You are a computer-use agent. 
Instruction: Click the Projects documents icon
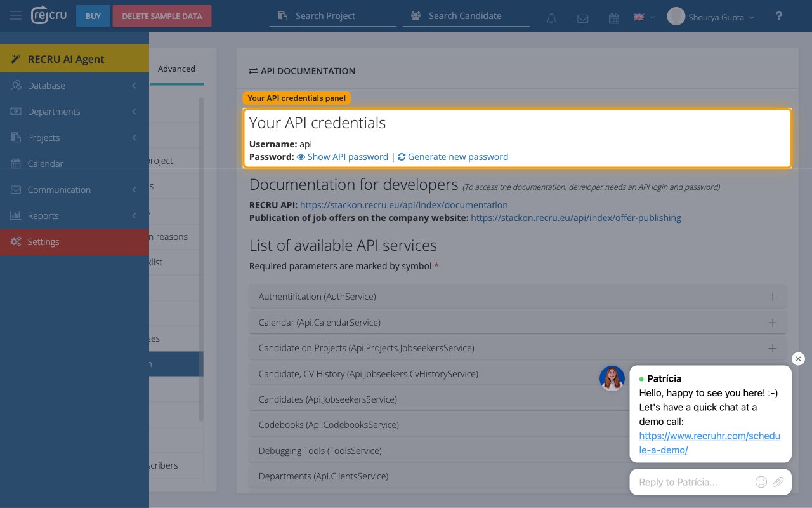[x=16, y=138]
